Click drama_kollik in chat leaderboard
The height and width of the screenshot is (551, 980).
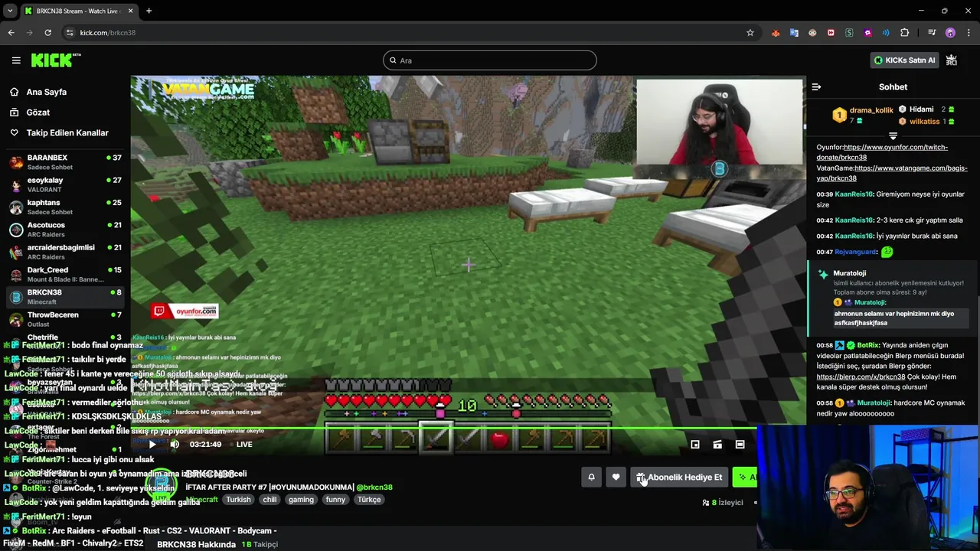click(x=871, y=110)
